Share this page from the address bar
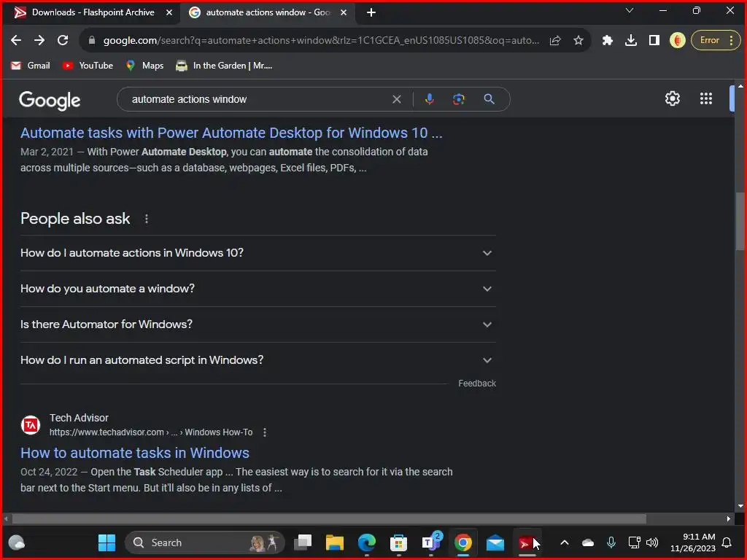This screenshot has width=747, height=560. 555,41
